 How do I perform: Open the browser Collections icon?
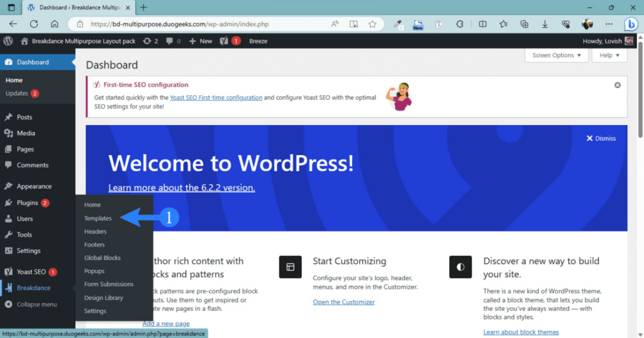524,25
